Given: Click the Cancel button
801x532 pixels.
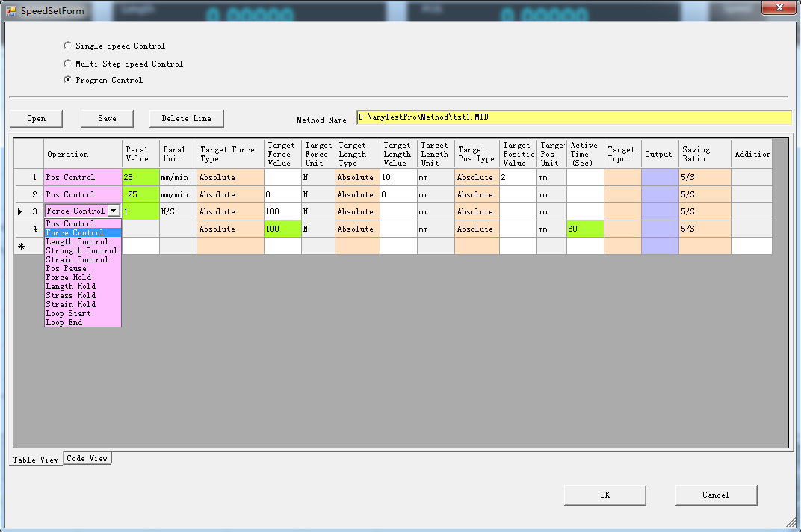Looking at the screenshot, I should pyautogui.click(x=715, y=495).
